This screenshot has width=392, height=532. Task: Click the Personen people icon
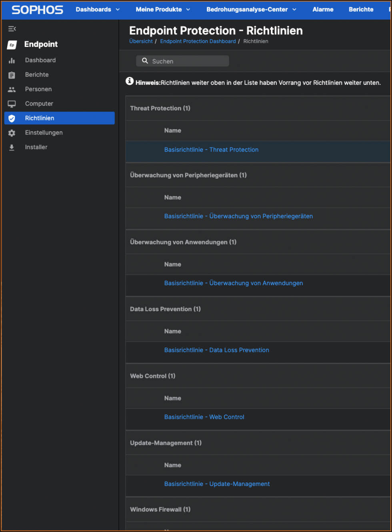[12, 90]
